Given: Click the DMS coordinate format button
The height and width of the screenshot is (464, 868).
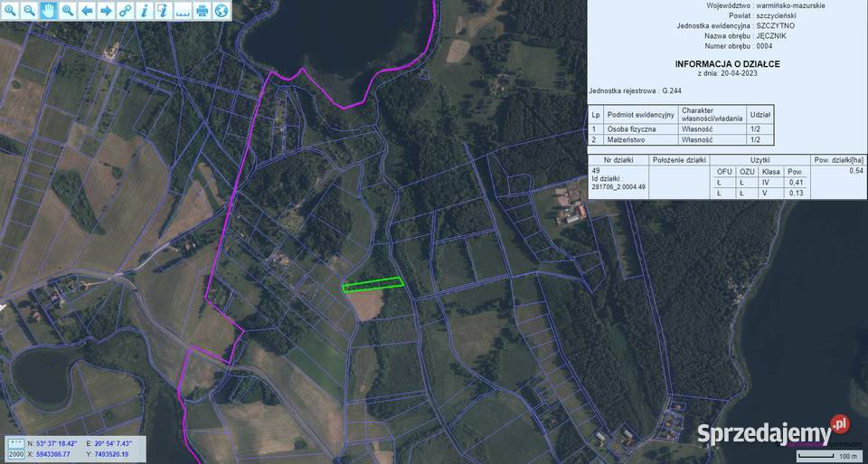Looking at the screenshot, I should point(15,444).
